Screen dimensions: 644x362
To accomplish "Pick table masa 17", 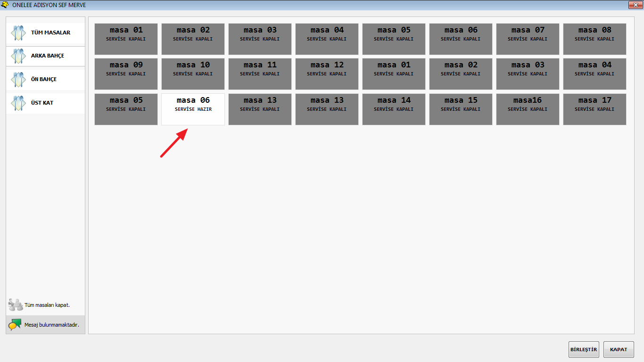I will [x=594, y=109].
